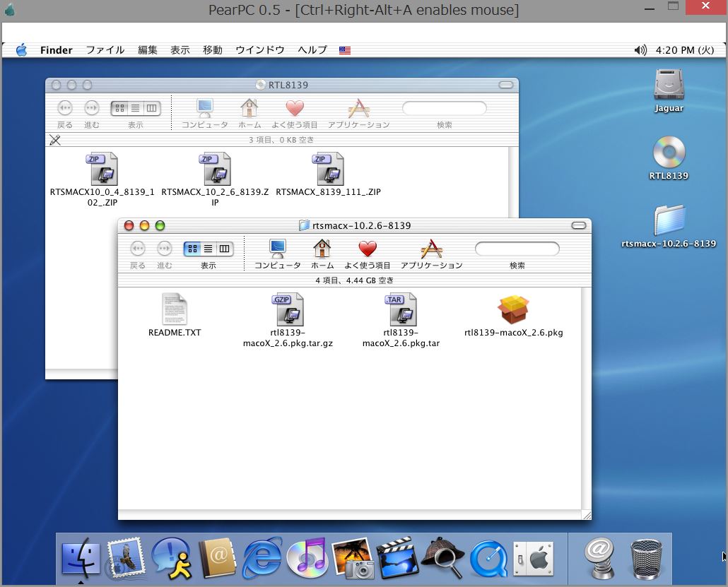This screenshot has width=728, height=587.
Task: Open the 表示 menu in the menu bar
Action: coord(180,50)
